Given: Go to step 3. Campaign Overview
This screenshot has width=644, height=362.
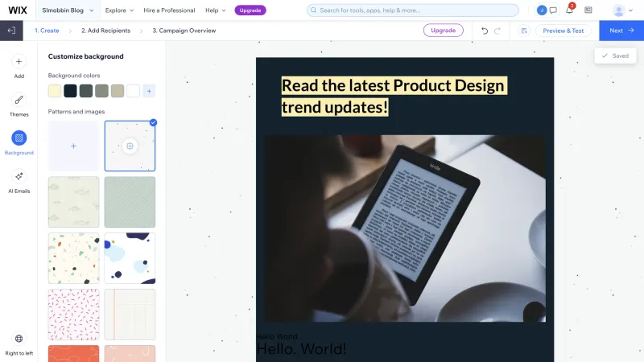Looking at the screenshot, I should point(184,31).
